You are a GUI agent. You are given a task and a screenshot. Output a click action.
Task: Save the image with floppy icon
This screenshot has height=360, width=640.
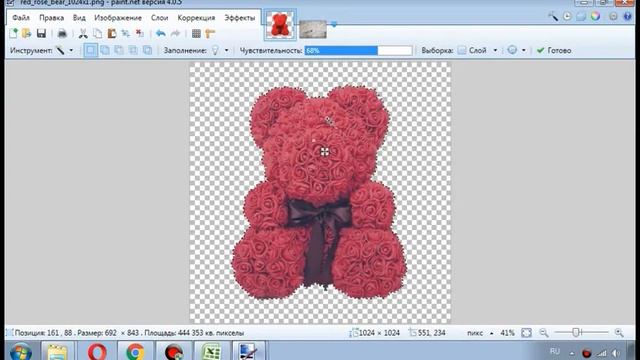41,33
